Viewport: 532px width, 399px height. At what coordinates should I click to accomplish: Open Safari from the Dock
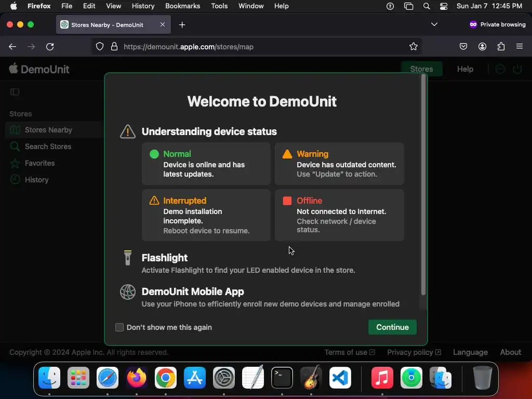coord(108,378)
